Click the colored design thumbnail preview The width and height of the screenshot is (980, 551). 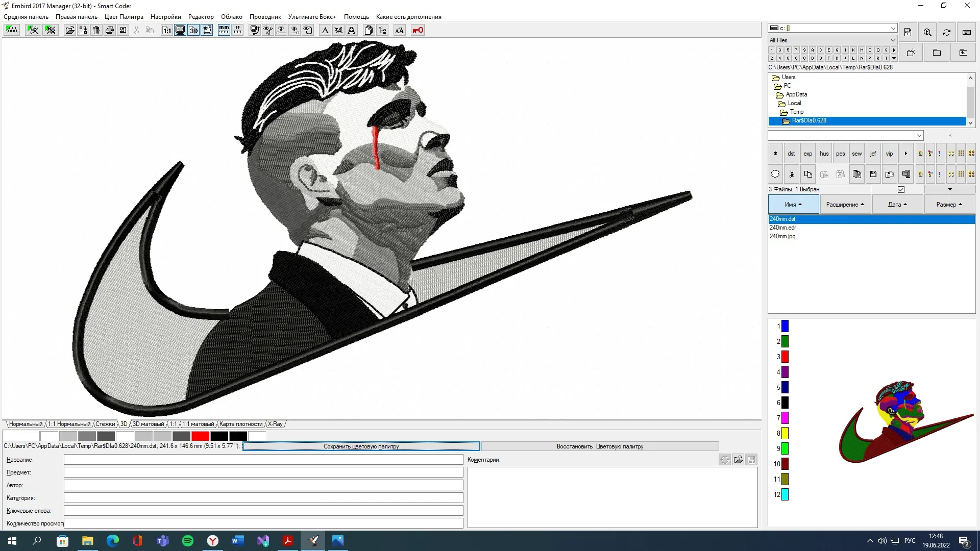[x=906, y=422]
